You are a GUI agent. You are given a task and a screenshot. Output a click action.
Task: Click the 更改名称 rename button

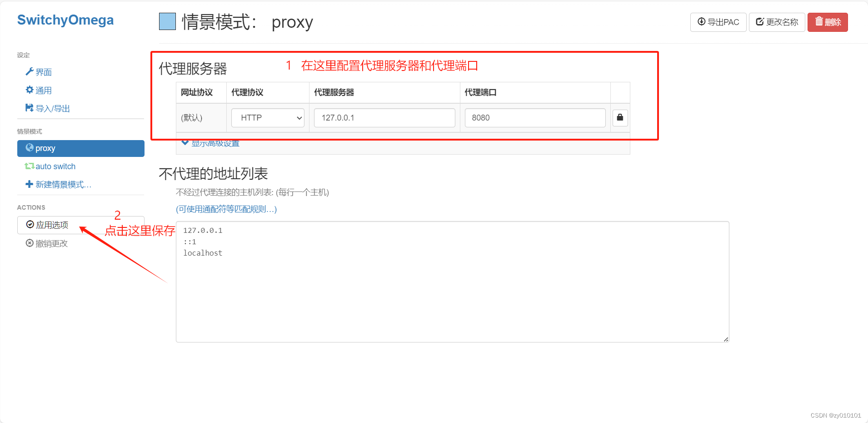[x=777, y=22]
